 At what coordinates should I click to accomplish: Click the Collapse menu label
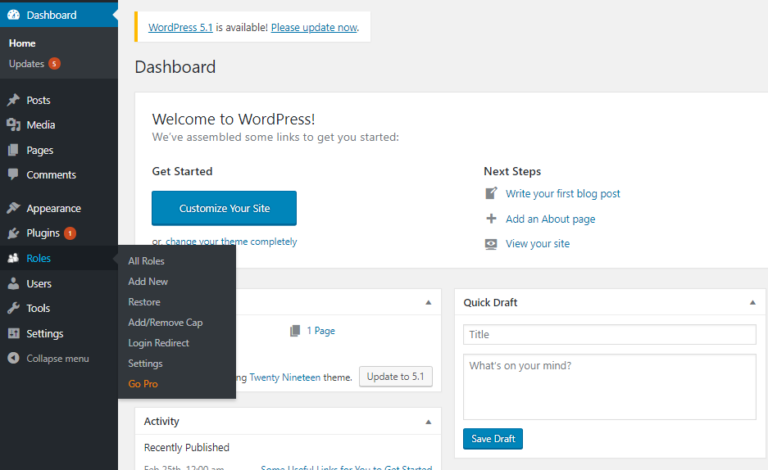[57, 358]
